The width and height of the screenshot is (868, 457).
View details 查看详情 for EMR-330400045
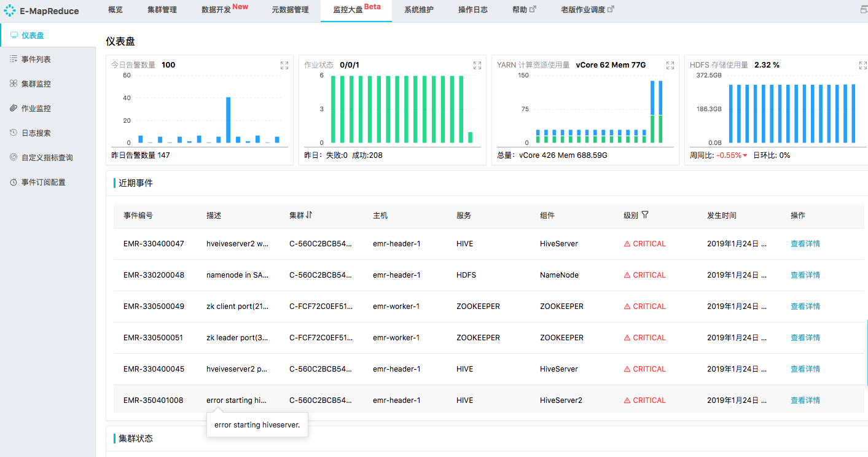tap(805, 369)
